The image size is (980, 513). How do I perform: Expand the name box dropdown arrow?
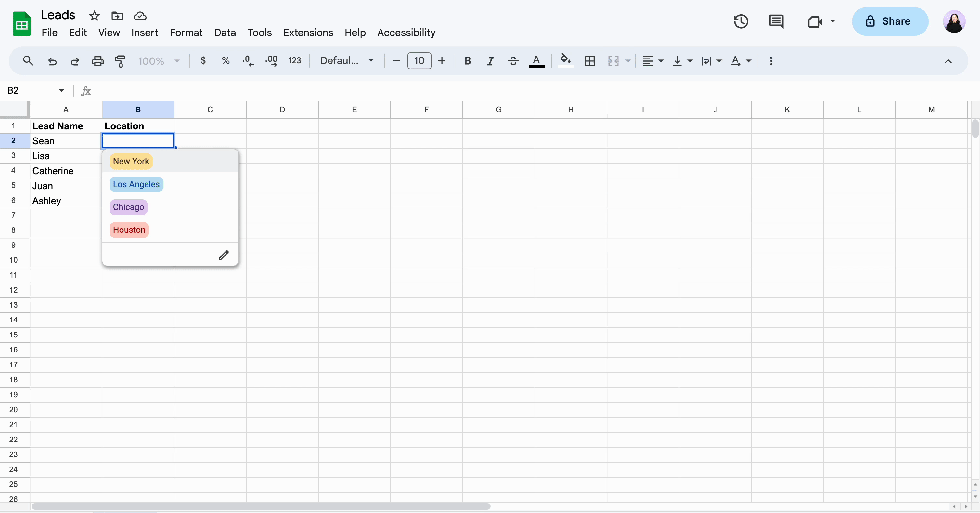click(61, 91)
